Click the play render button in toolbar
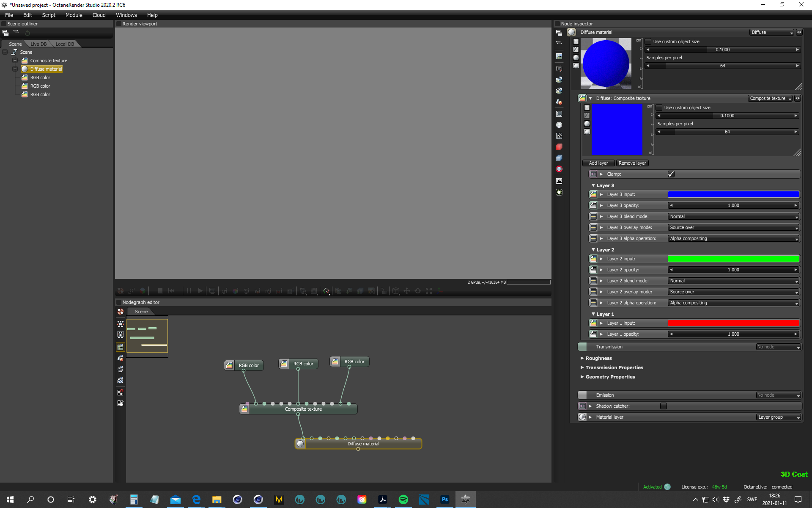The height and width of the screenshot is (508, 812). [200, 291]
